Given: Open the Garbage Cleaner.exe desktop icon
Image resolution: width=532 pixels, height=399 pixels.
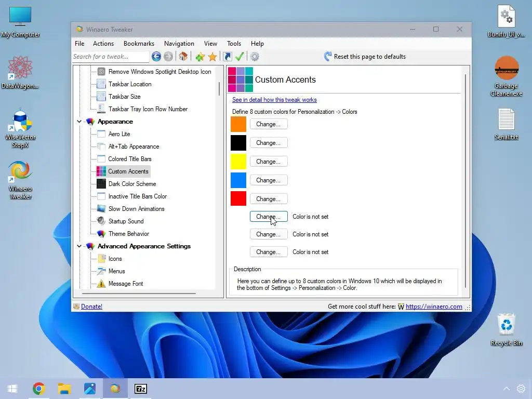Looking at the screenshot, I should point(506,76).
